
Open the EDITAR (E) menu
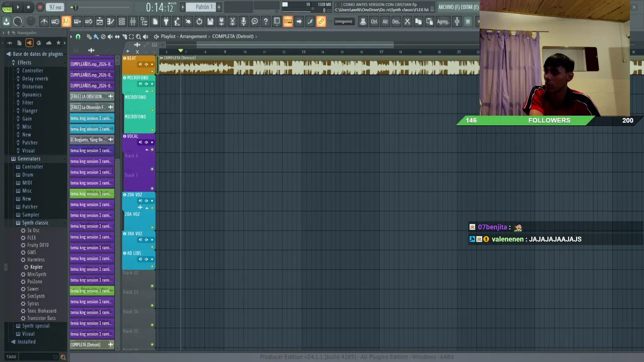470,7
